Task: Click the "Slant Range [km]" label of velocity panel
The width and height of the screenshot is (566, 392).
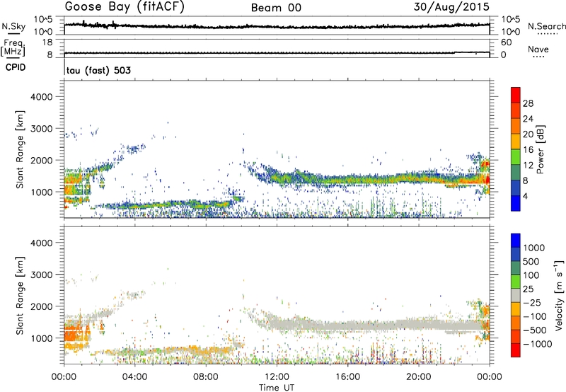Action: [20, 295]
